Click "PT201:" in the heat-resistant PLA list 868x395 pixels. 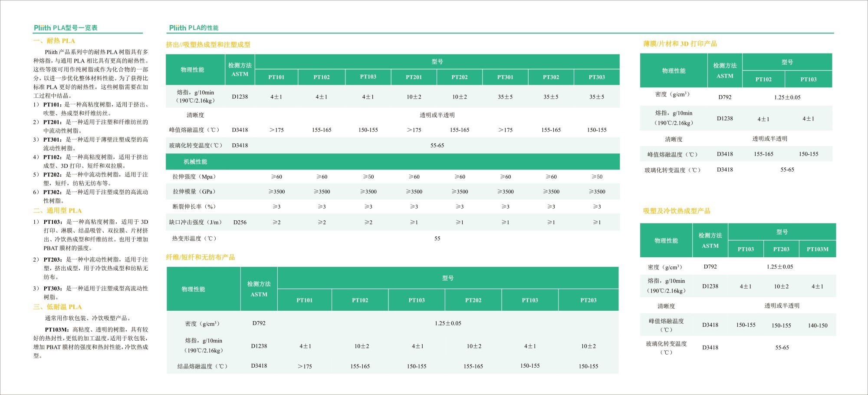(x=53, y=122)
